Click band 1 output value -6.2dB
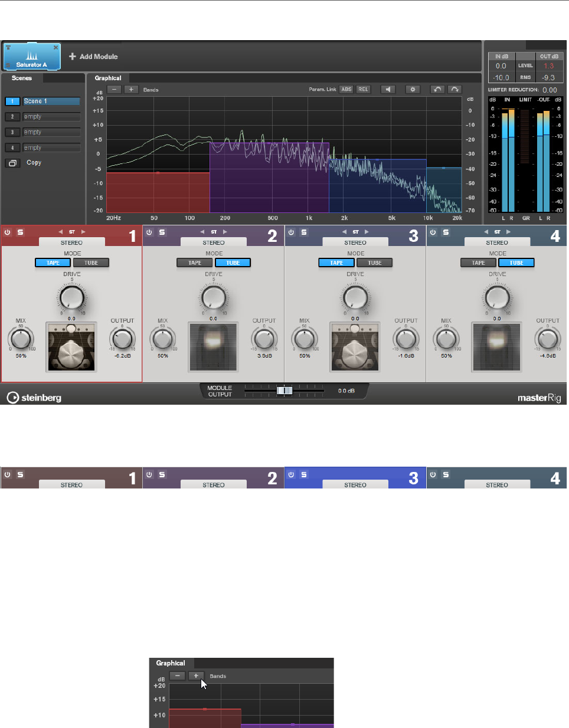The height and width of the screenshot is (728, 569). (122, 356)
